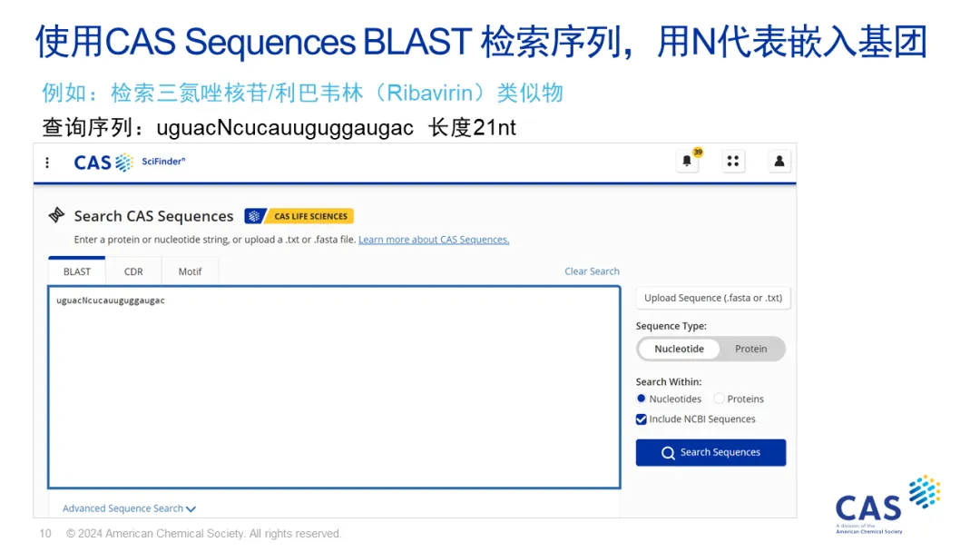Open the apps grid menu
This screenshot has width=980, height=552.
point(732,162)
